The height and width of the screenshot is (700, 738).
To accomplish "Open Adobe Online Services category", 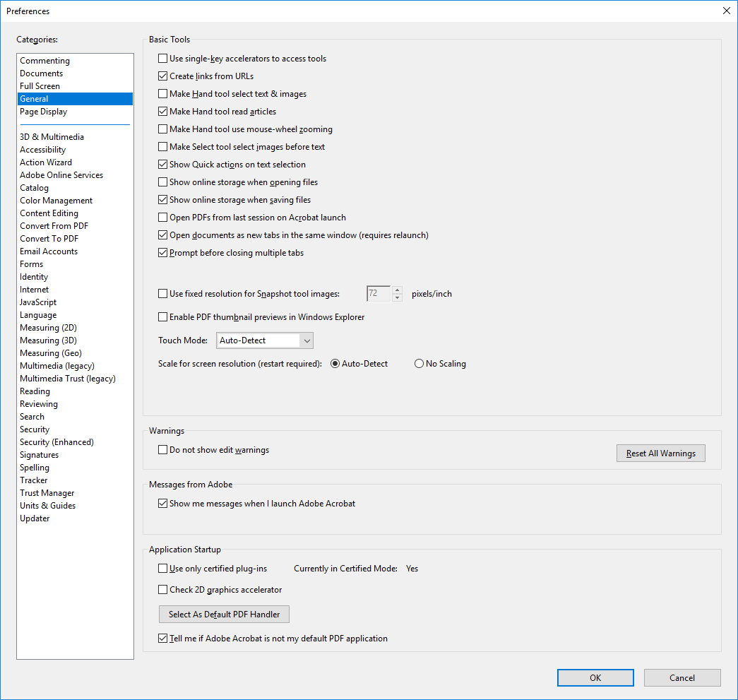I will click(x=76, y=175).
